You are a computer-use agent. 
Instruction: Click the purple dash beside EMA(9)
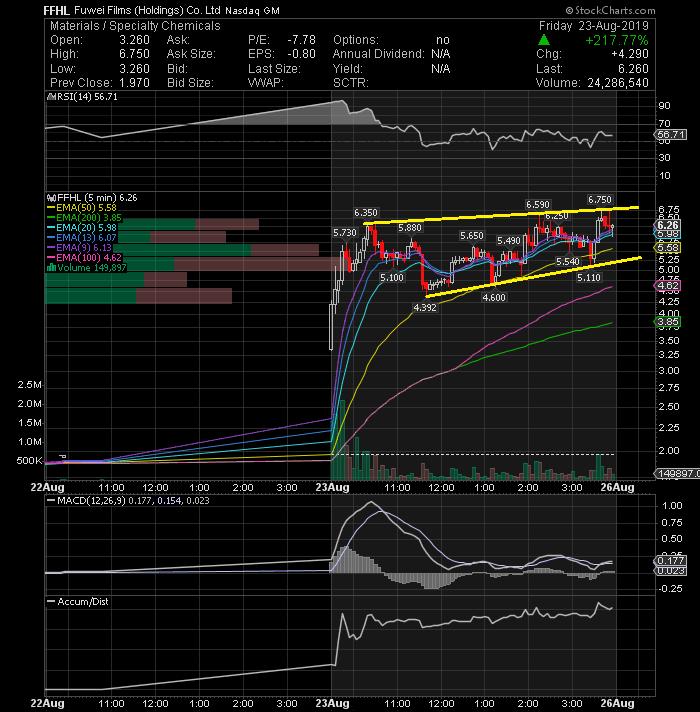tap(51, 248)
